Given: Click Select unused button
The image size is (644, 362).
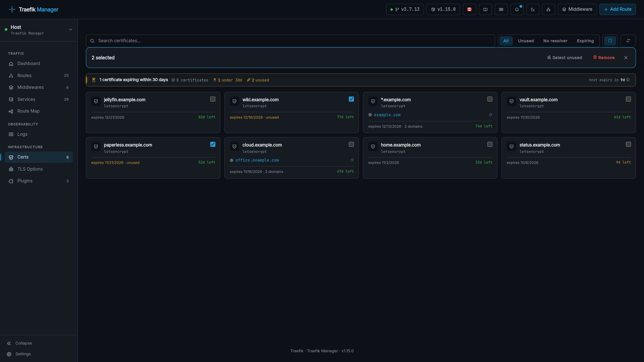Looking at the screenshot, I should click(565, 58).
